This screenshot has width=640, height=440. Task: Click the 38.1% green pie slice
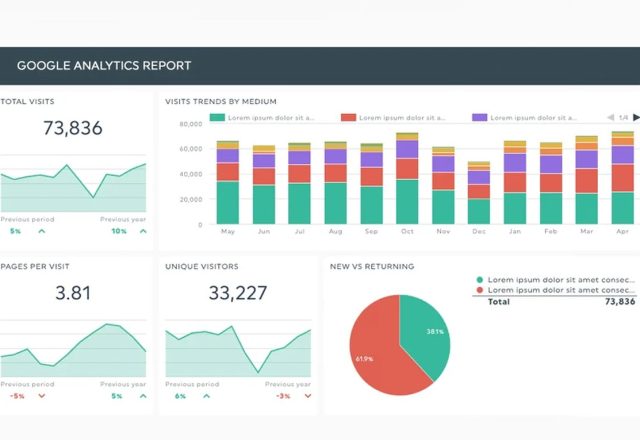(x=424, y=335)
